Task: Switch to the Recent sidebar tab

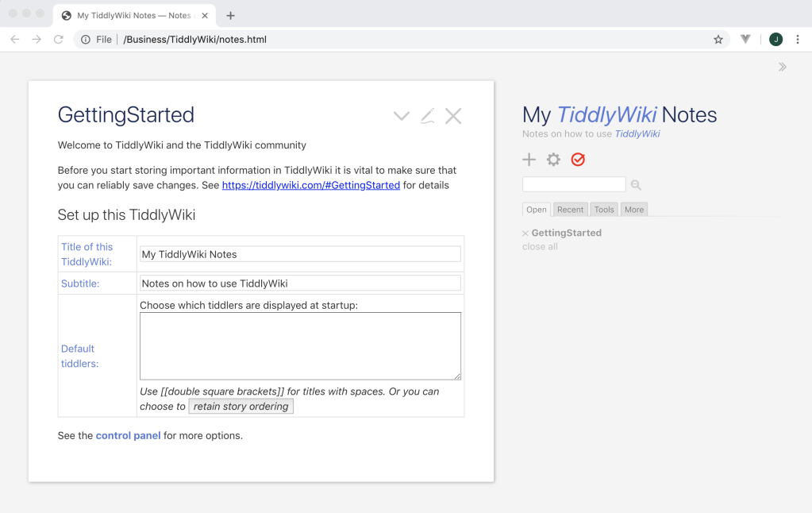Action: point(570,210)
